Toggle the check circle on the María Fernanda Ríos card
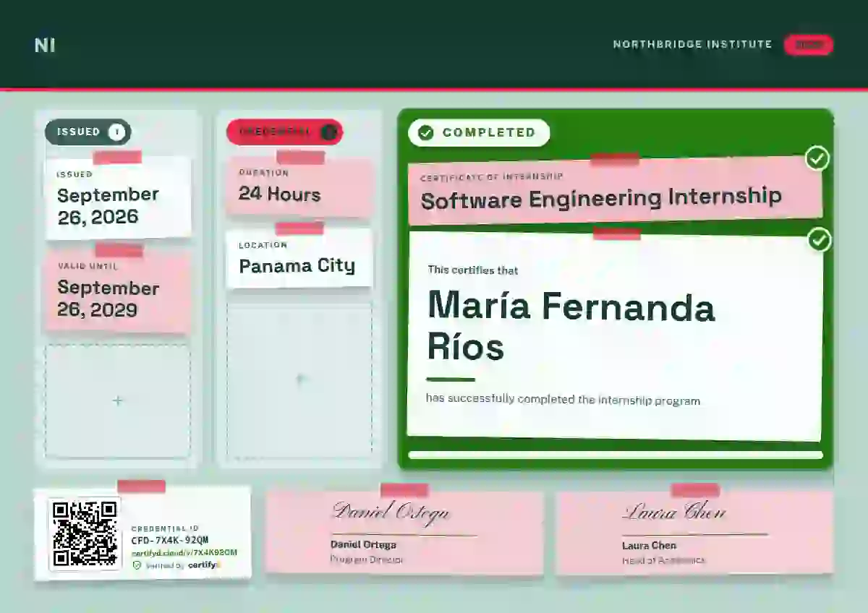This screenshot has width=868, height=613. tap(819, 239)
